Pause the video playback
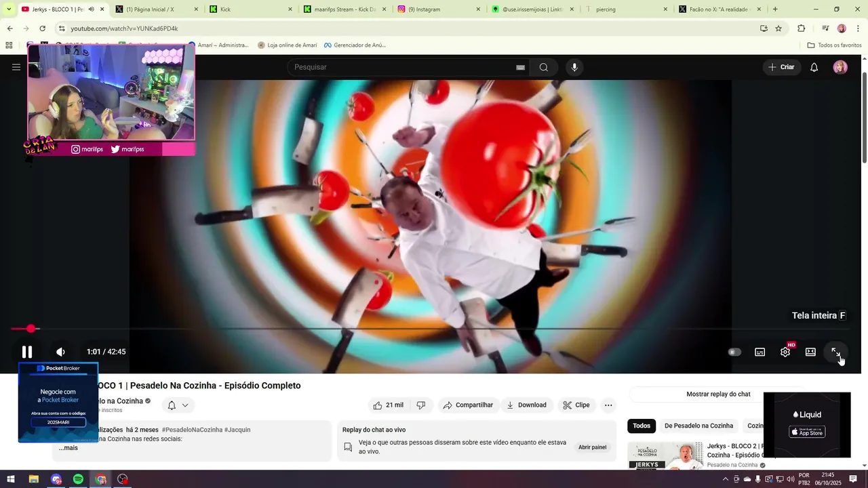 pyautogui.click(x=27, y=352)
